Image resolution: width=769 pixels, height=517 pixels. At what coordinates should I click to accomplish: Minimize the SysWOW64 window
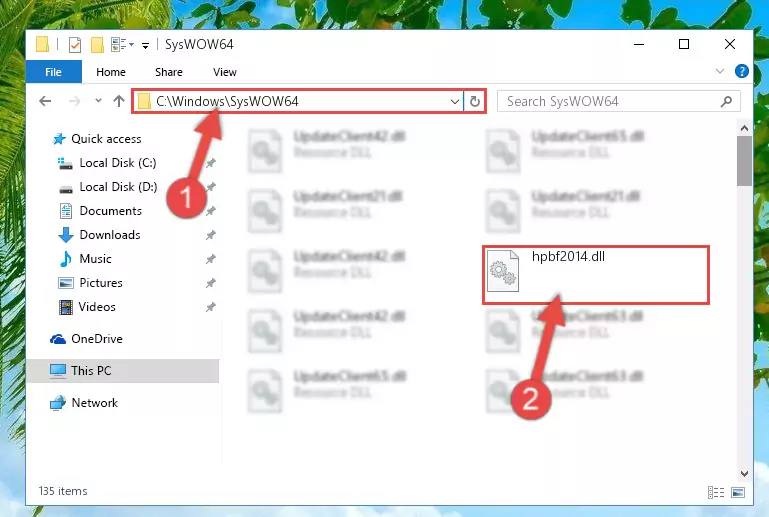pyautogui.click(x=639, y=44)
